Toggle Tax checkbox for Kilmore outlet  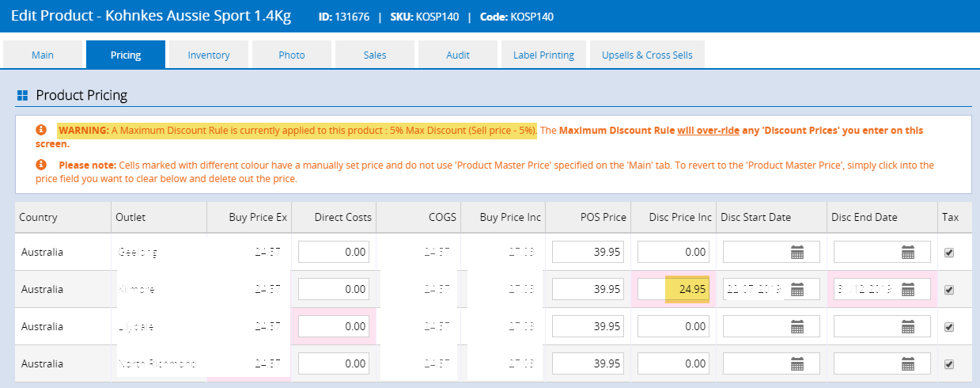coord(949,290)
